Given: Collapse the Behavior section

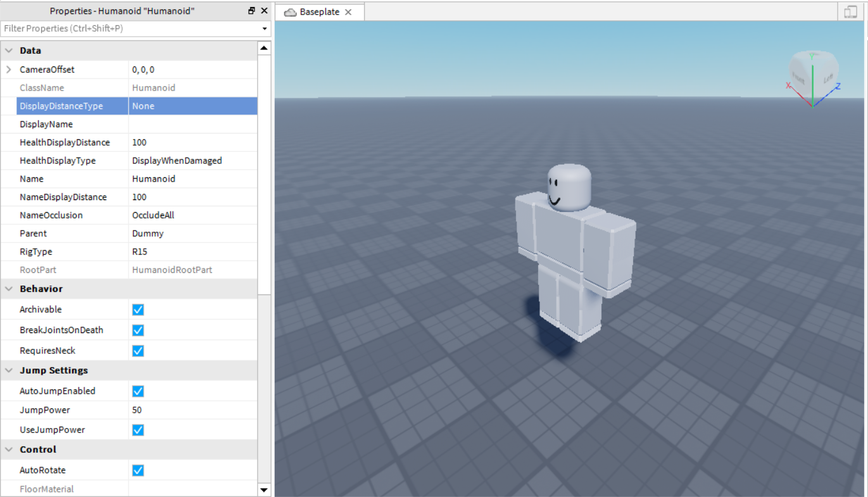Looking at the screenshot, I should tap(9, 289).
